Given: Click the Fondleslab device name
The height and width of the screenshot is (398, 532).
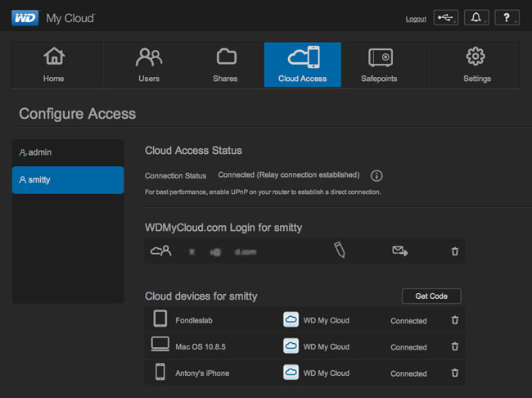Looking at the screenshot, I should [194, 320].
